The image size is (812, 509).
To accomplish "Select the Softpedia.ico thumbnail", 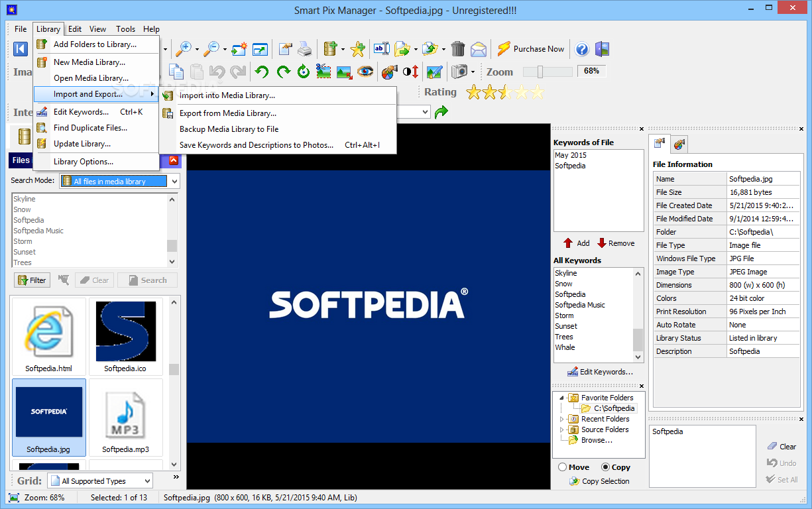I will 125,337.
